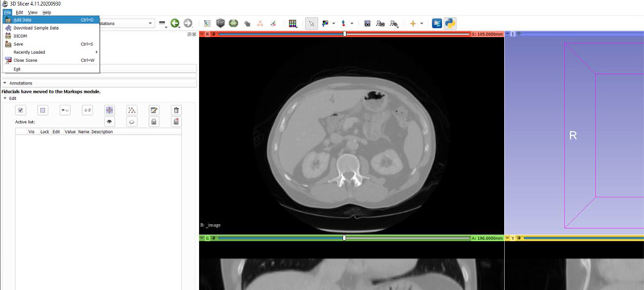Image resolution: width=644 pixels, height=290 pixels.
Task: Lock all annotations in active list
Action: point(154,122)
